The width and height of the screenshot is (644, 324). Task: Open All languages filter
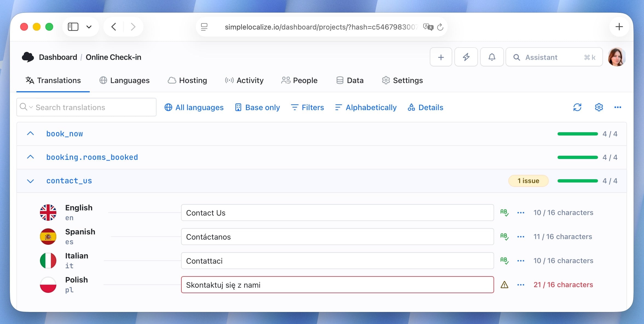tap(194, 107)
